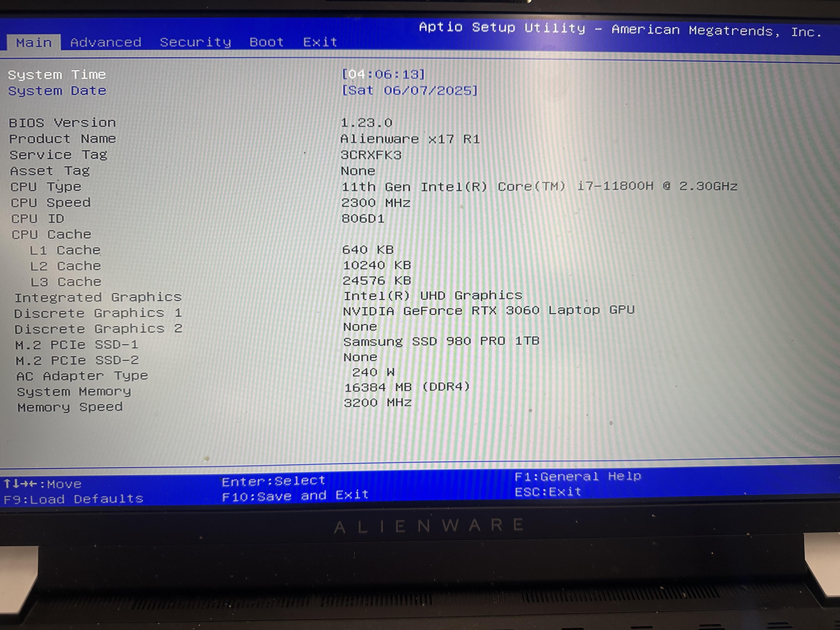Click CPU ID value 806D1

click(x=363, y=218)
